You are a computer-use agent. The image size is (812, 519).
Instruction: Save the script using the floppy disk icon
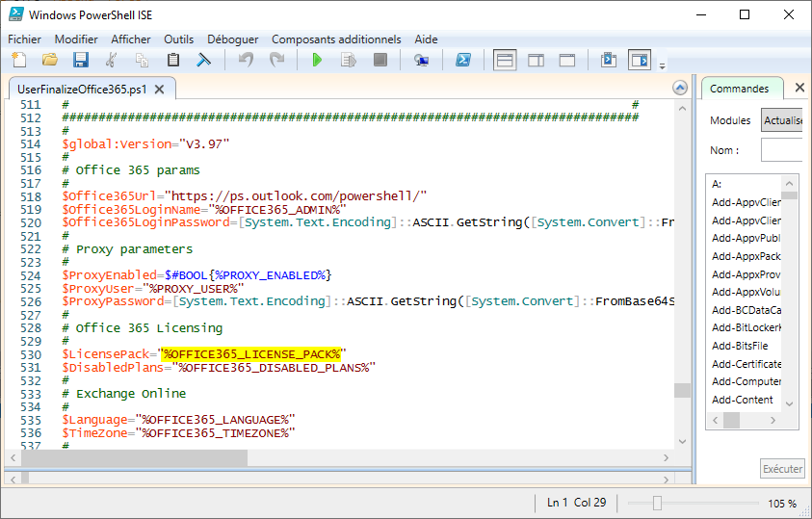coord(80,60)
